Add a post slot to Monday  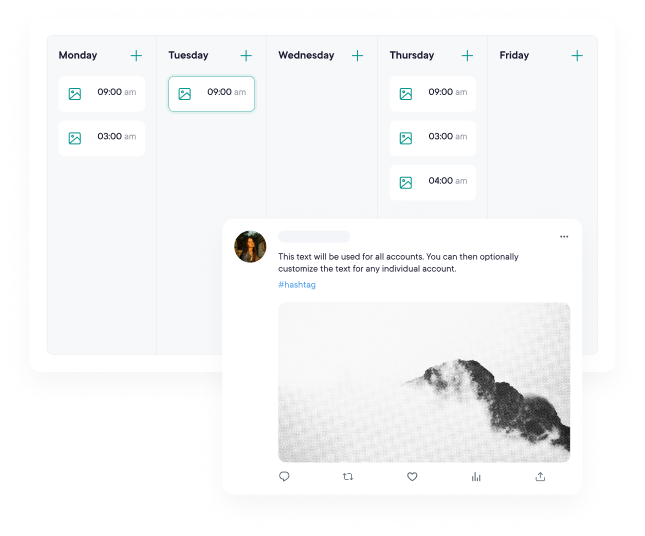coord(136,56)
